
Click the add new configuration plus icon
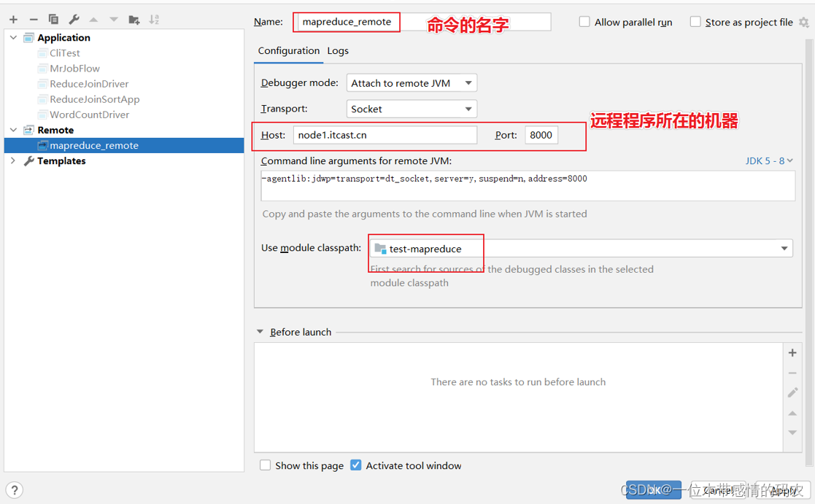[13, 20]
